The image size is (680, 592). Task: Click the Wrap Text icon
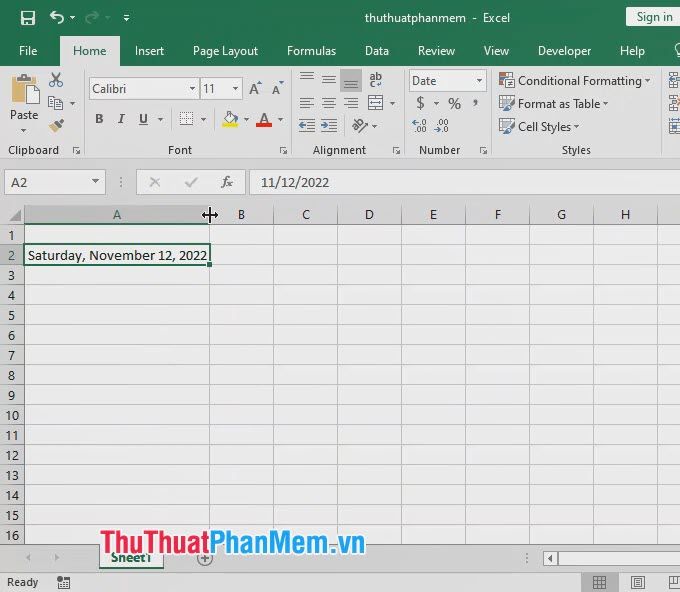tap(376, 80)
